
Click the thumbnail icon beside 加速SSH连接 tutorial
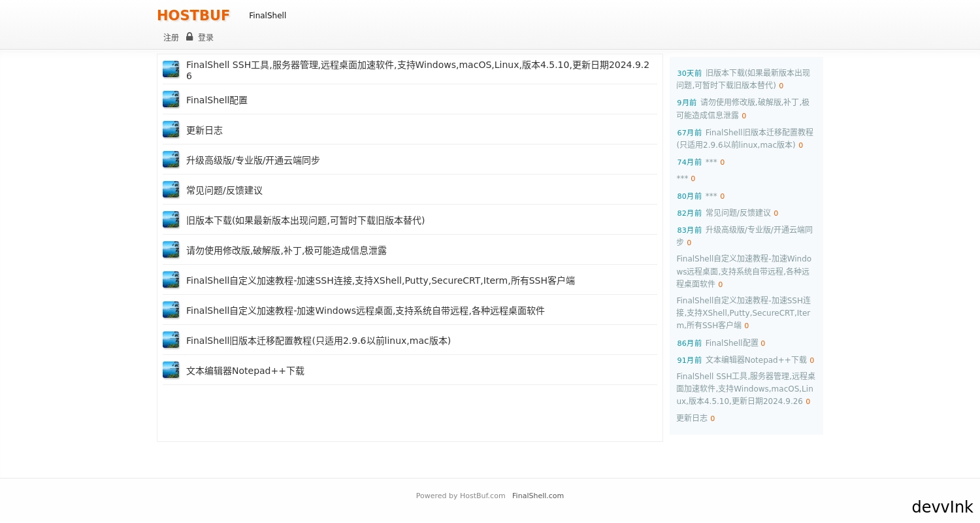click(x=171, y=280)
